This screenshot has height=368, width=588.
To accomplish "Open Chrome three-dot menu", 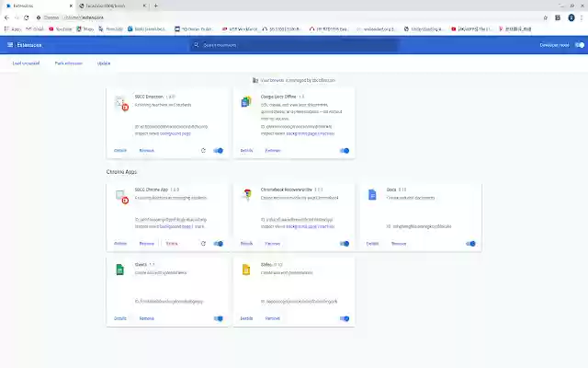I will point(582,17).
